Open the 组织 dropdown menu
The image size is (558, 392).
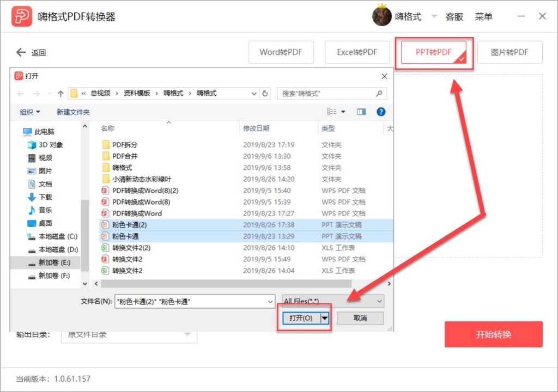30,112
